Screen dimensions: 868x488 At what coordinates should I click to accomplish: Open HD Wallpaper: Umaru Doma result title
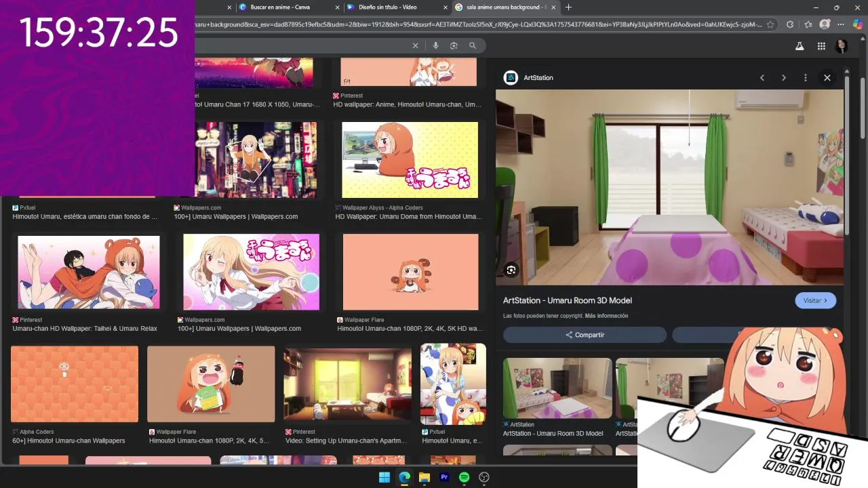tap(408, 217)
